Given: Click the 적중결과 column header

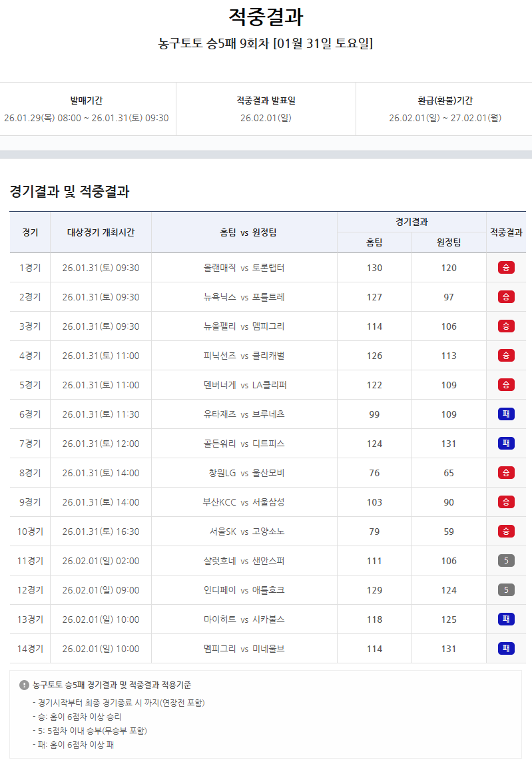Looking at the screenshot, I should coord(506,232).
